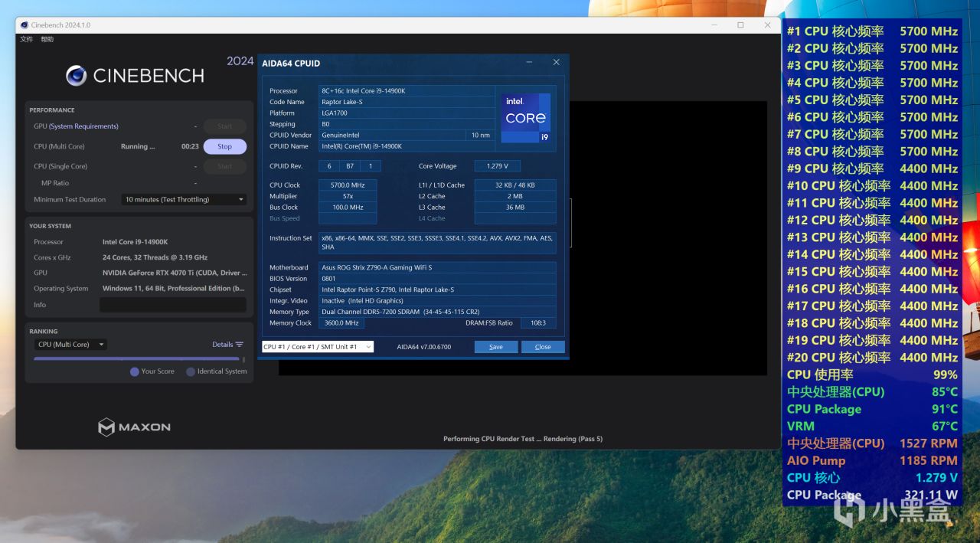Stop the running CPU Multi Core test
980x543 pixels.
[224, 146]
